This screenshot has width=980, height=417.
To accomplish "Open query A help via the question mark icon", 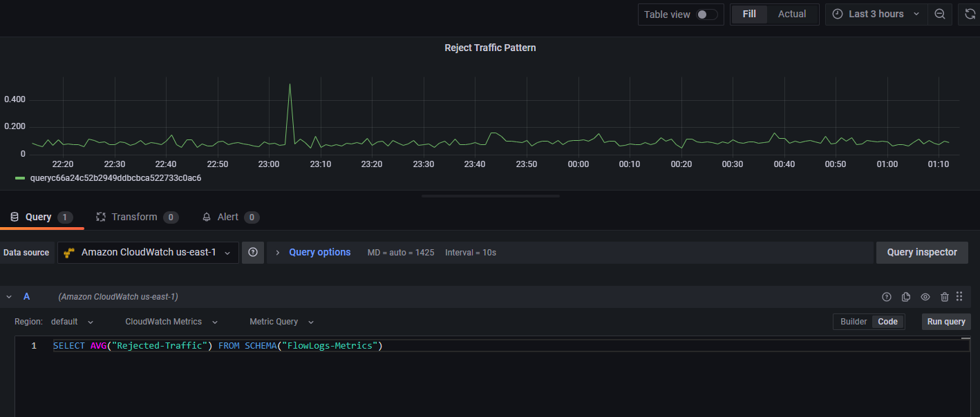I will tap(887, 296).
